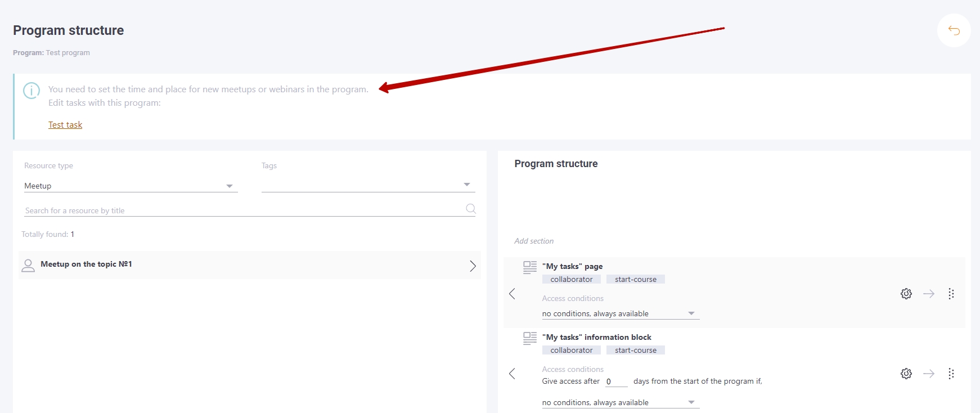Click the "My tasks" information block icon
The height and width of the screenshot is (413, 980).
coord(530,338)
